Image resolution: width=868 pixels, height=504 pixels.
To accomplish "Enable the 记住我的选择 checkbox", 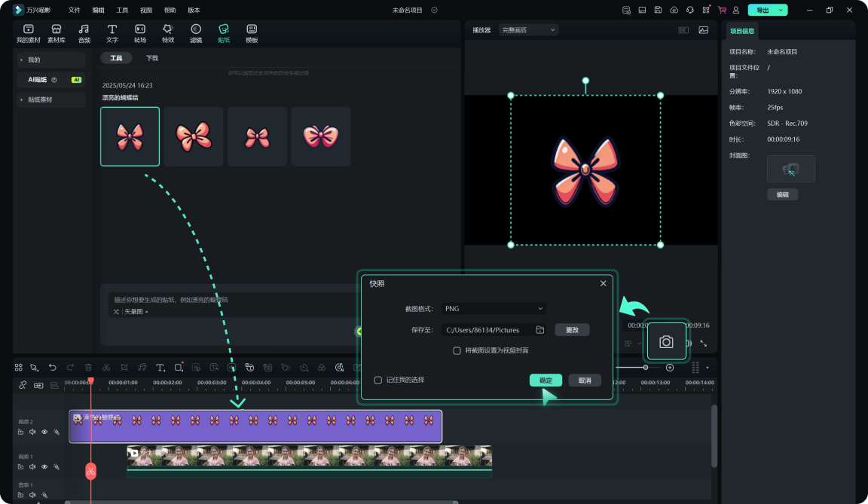I will [x=378, y=380].
